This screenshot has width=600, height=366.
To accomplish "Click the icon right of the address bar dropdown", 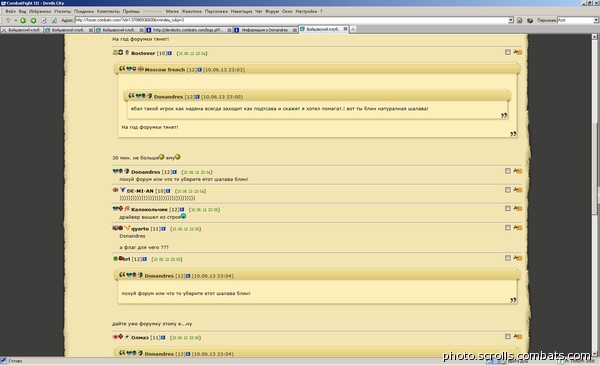I will point(519,20).
